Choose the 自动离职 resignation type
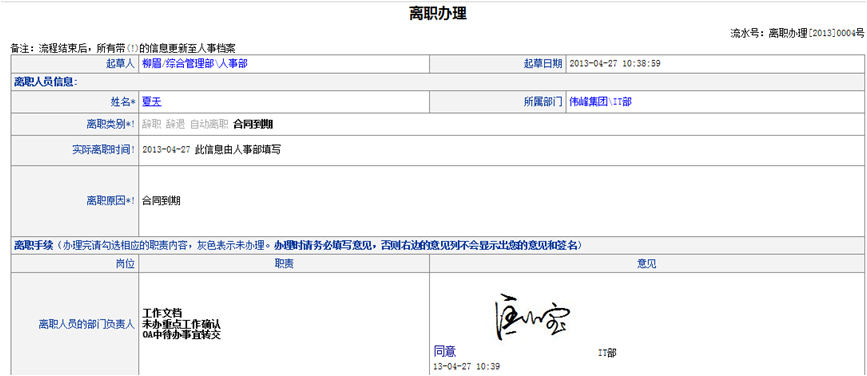Image resolution: width=867 pixels, height=376 pixels. 209,124
